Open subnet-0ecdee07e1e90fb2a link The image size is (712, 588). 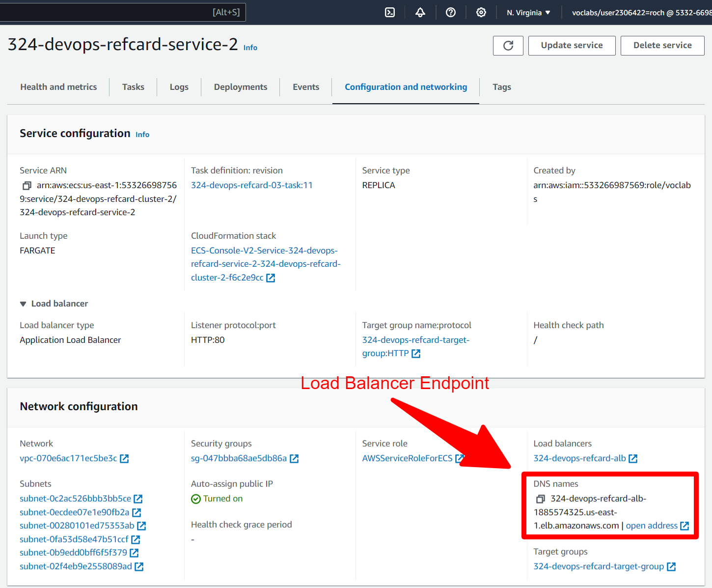point(75,512)
